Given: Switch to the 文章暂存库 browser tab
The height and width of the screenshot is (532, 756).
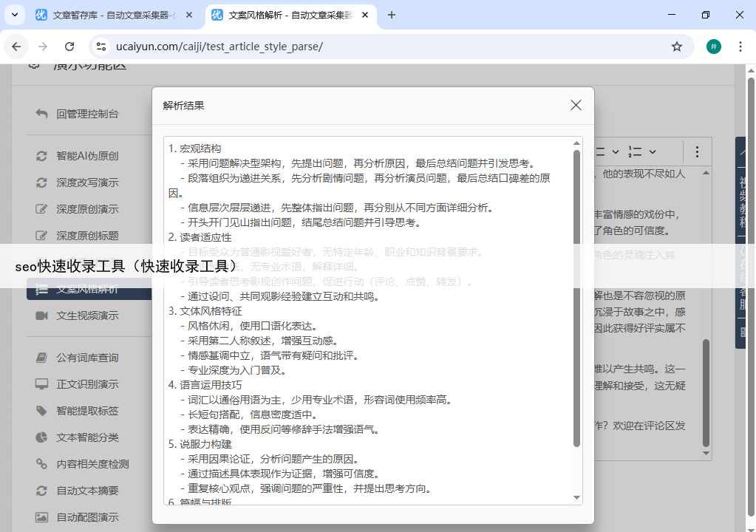Looking at the screenshot, I should click(115, 15).
